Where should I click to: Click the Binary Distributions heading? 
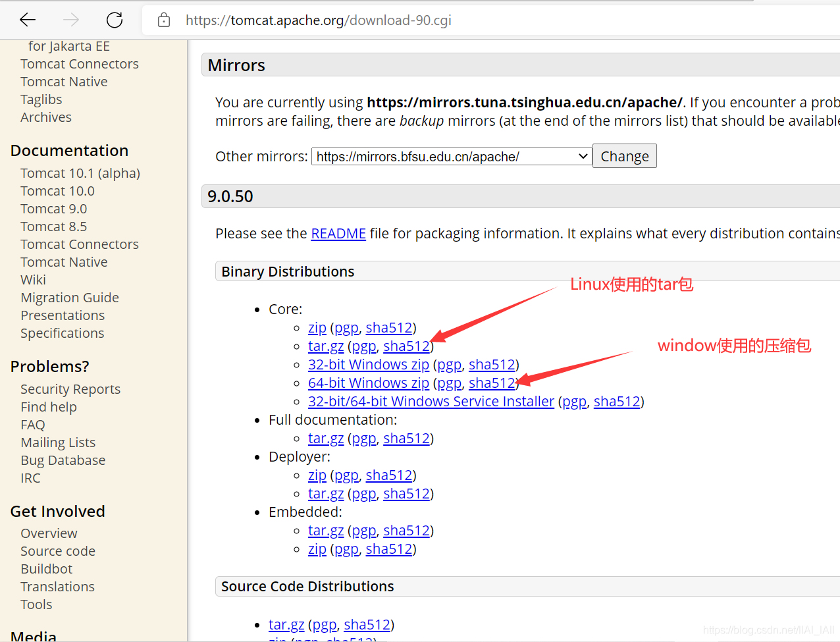click(288, 271)
